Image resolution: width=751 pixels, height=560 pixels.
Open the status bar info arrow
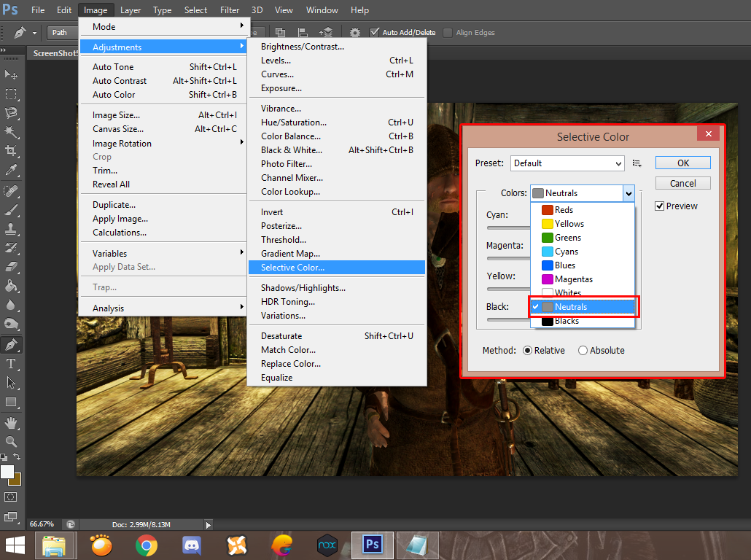[208, 525]
